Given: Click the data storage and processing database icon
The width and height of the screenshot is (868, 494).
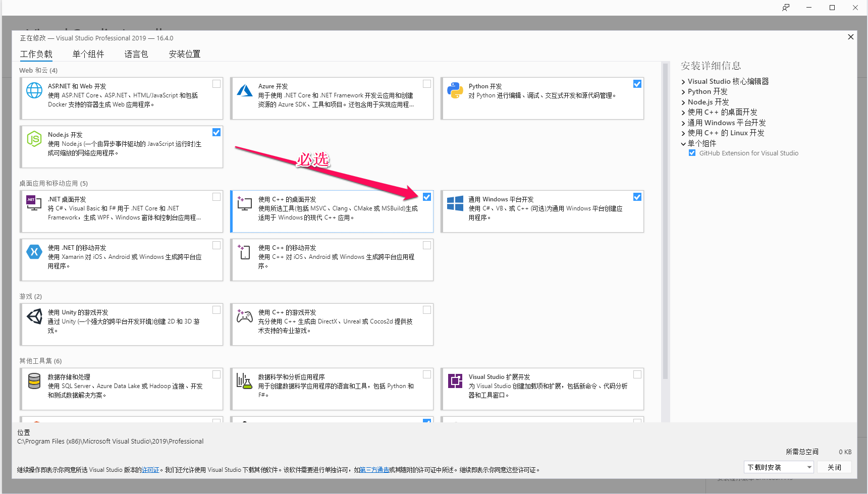Looking at the screenshot, I should pos(34,381).
